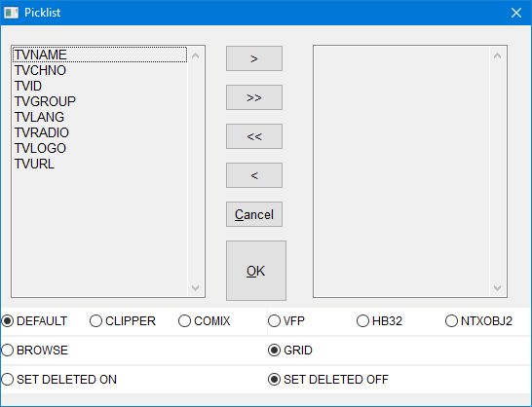
Task: Choose the COMIX radio option
Action: [205, 321]
